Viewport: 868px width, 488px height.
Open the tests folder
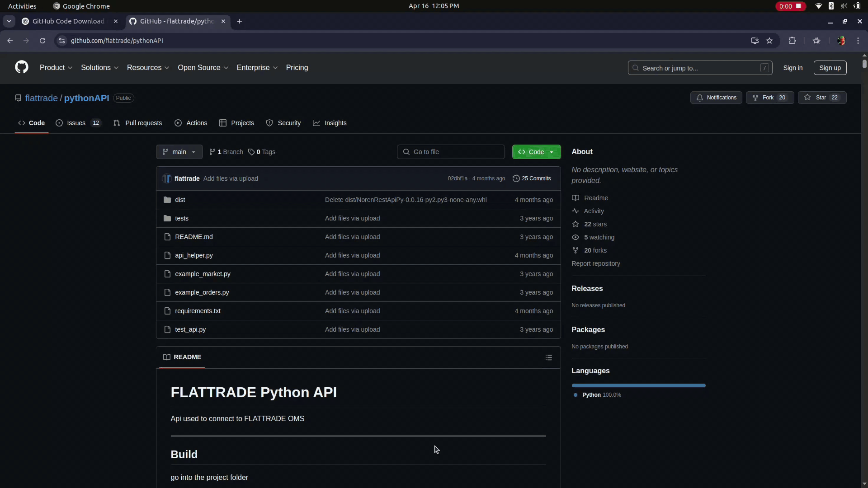pyautogui.click(x=182, y=218)
